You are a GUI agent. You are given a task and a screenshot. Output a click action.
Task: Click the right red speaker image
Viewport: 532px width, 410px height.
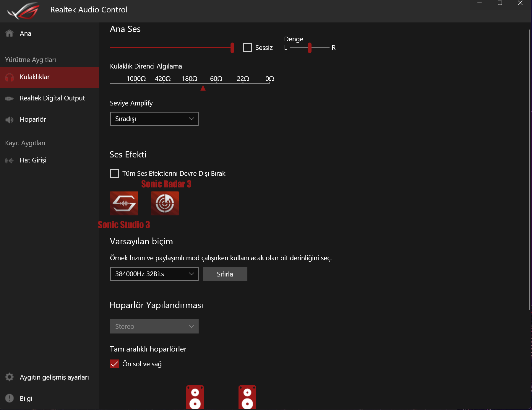pyautogui.click(x=247, y=397)
